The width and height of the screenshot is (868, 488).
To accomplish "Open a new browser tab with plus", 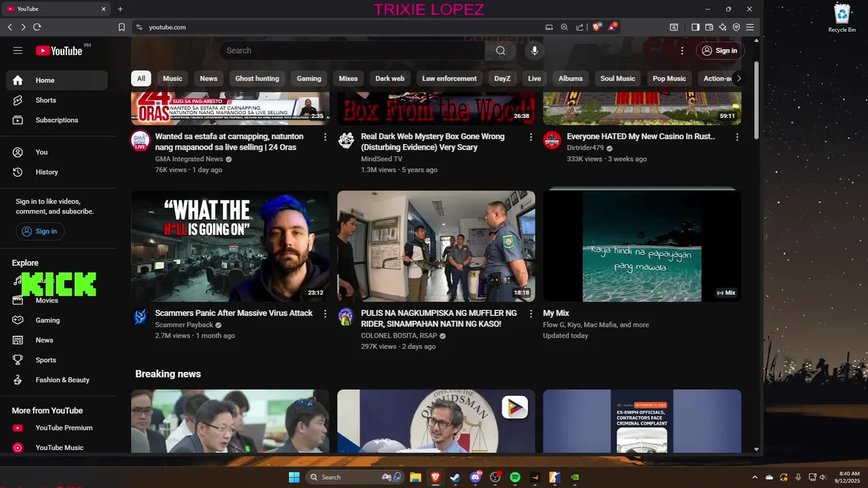I will pos(120,9).
